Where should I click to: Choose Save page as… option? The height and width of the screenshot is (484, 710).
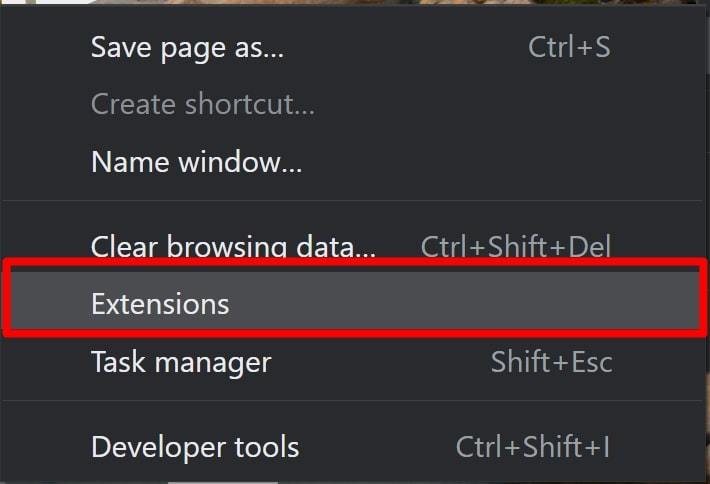tap(355, 47)
